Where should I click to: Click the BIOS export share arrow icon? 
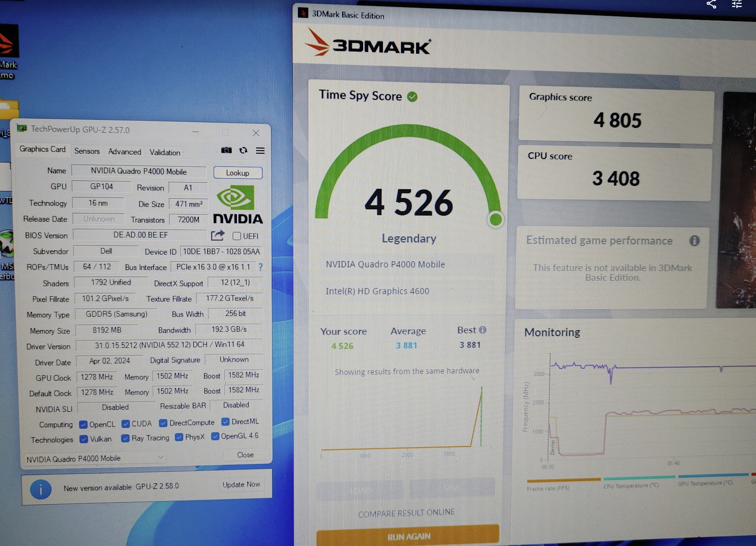[x=218, y=235]
